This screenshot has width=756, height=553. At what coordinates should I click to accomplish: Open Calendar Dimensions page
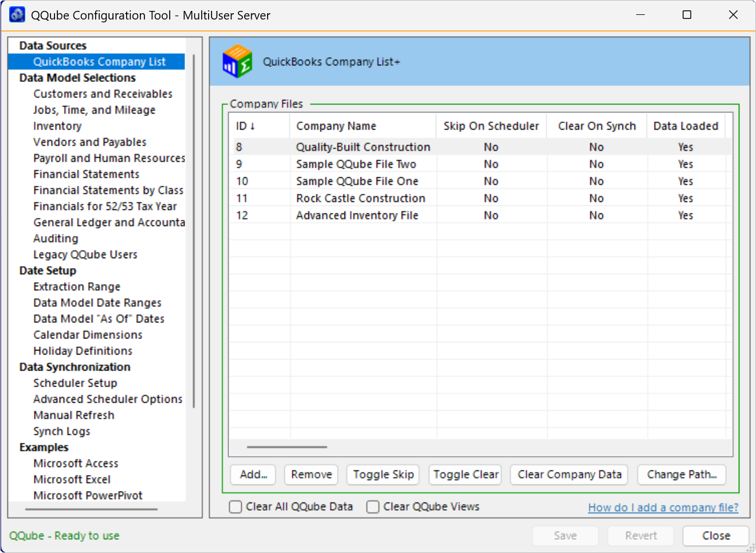point(88,334)
